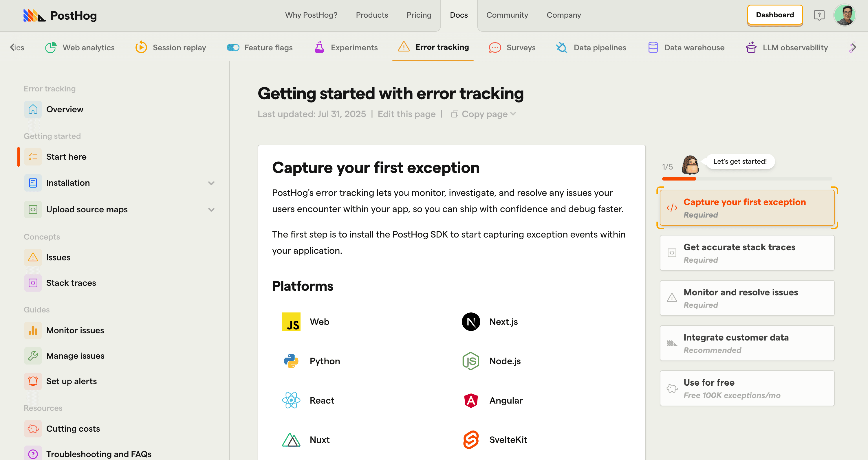Open the Products menu
Image resolution: width=868 pixels, height=460 pixels.
(372, 15)
